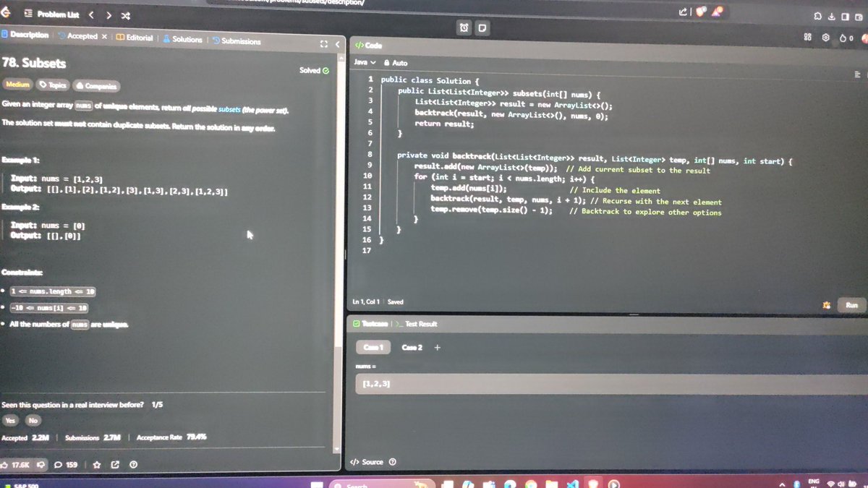The width and height of the screenshot is (868, 488).
Task: Click the help icon beside Source
Action: 393,462
